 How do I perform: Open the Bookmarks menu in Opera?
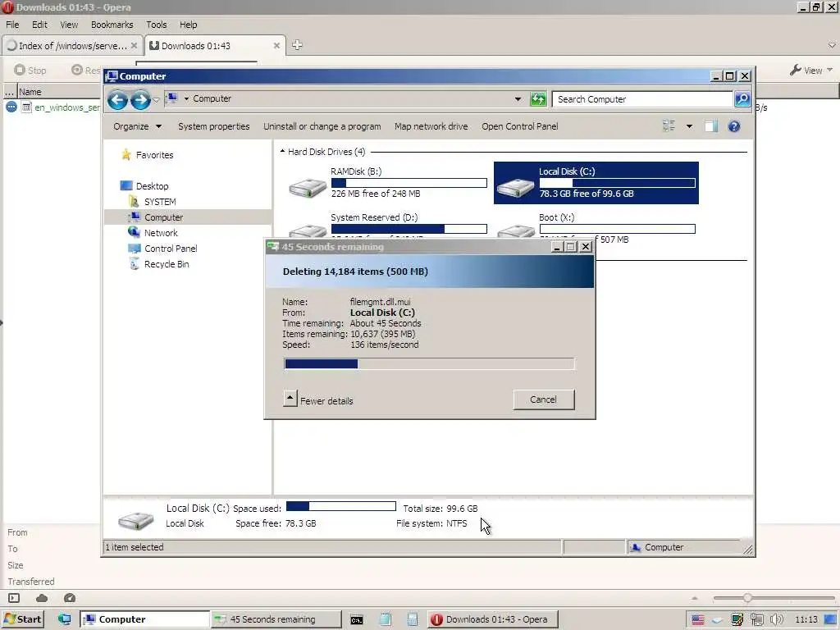(112, 25)
